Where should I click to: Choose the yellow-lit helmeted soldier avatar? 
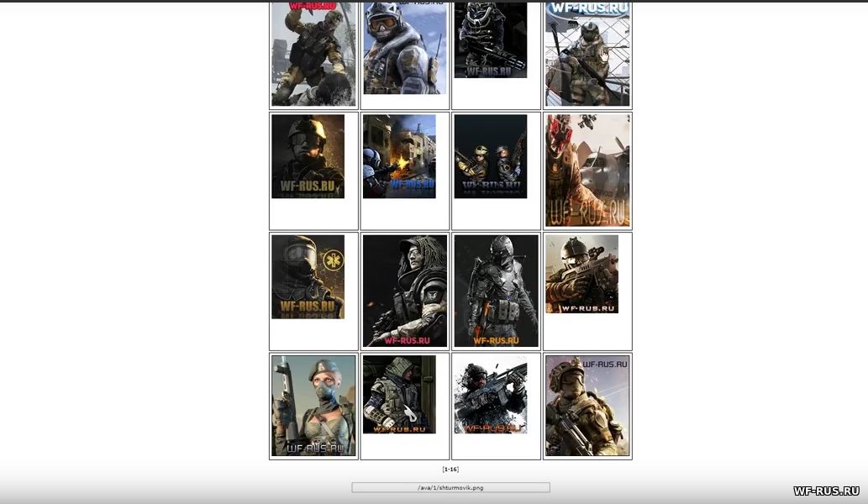(308, 156)
